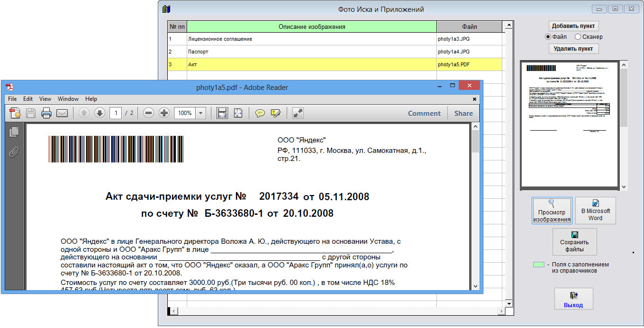Image resolution: width=644 pixels, height=328 pixels.
Task: Click the green legend color swatch
Action: 538,265
